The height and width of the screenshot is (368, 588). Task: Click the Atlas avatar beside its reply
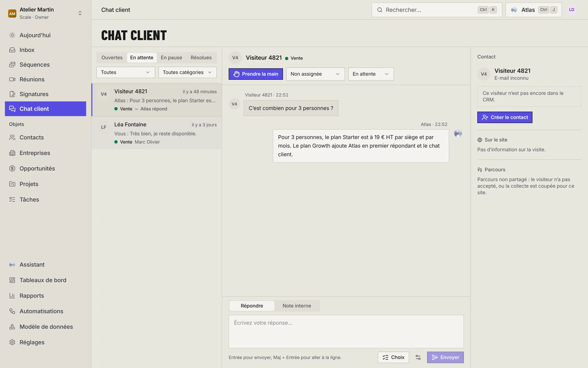458,133
